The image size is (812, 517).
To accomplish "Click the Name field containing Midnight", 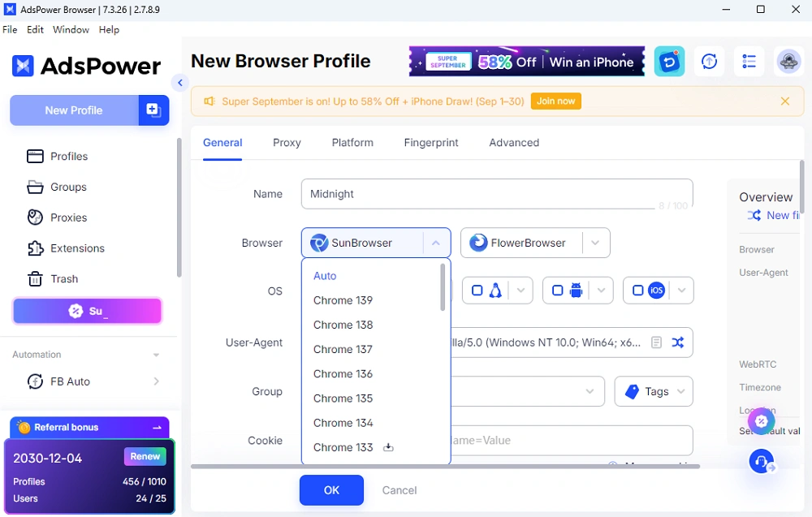I will pyautogui.click(x=497, y=194).
